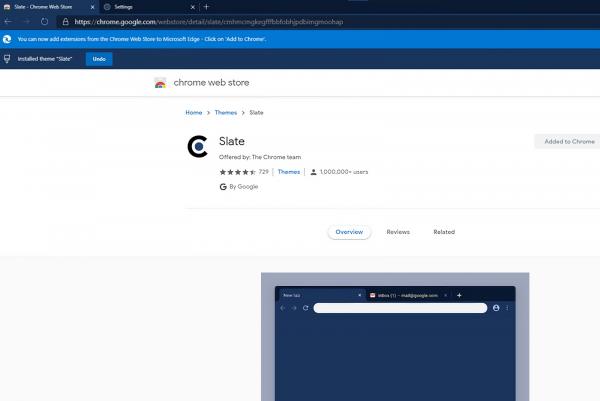Image resolution: width=600 pixels, height=401 pixels.
Task: Open the Related tab
Action: (x=444, y=232)
